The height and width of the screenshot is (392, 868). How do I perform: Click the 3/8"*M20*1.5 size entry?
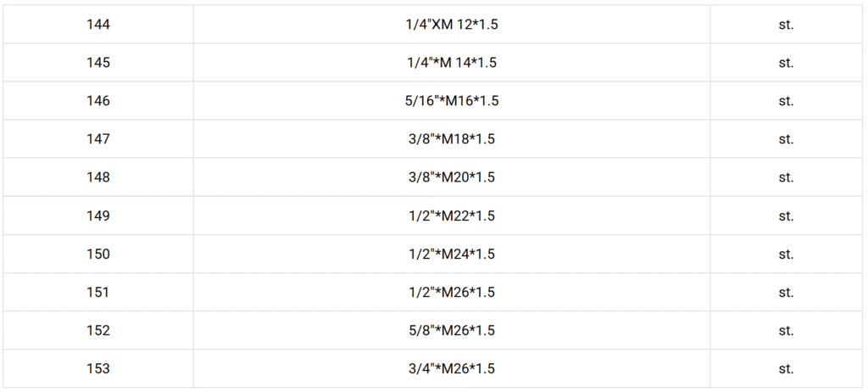[451, 177]
